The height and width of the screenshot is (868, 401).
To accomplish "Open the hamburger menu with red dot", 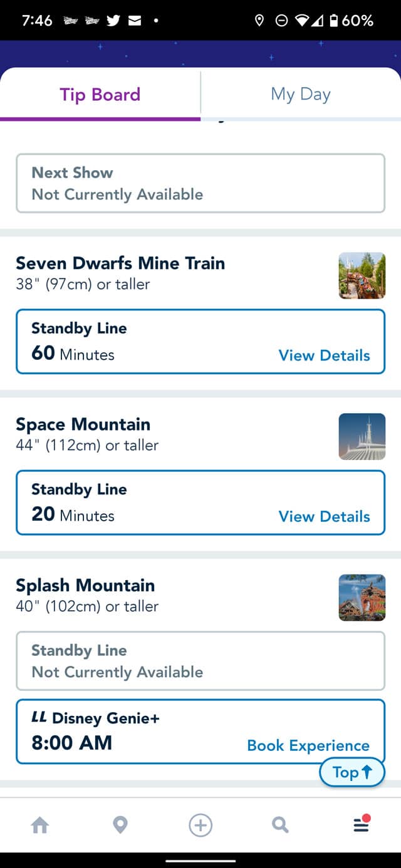I will (362, 824).
